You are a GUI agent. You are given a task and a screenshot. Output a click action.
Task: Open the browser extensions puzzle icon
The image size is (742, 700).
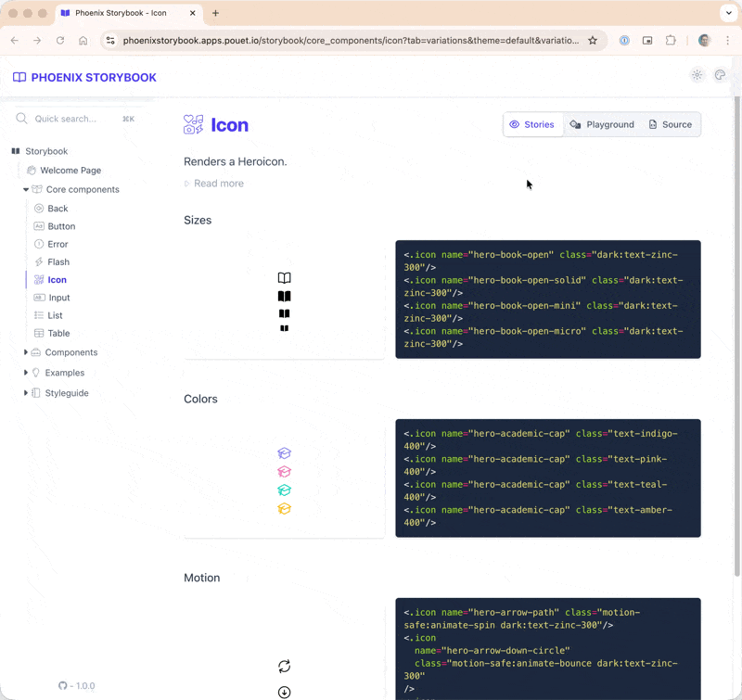(671, 41)
